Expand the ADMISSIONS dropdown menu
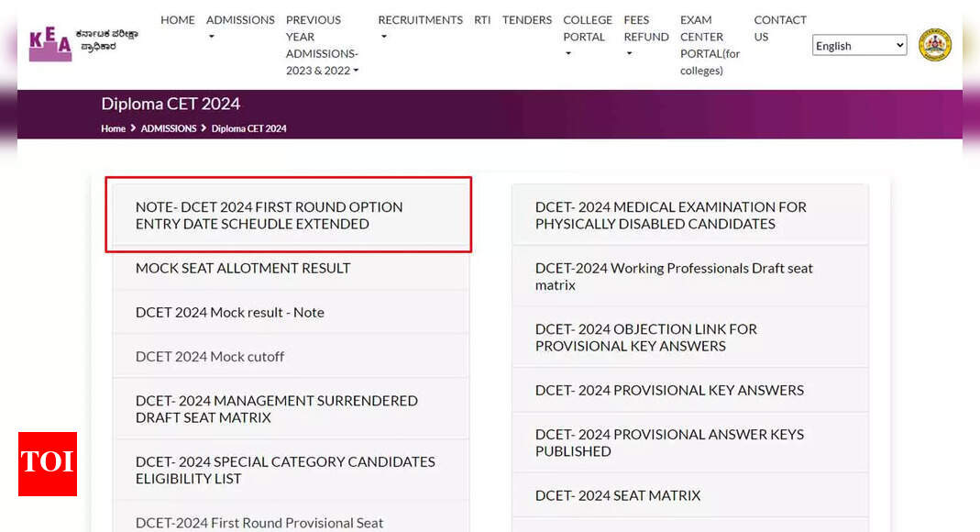Image resolution: width=980 pixels, height=532 pixels. tap(240, 20)
